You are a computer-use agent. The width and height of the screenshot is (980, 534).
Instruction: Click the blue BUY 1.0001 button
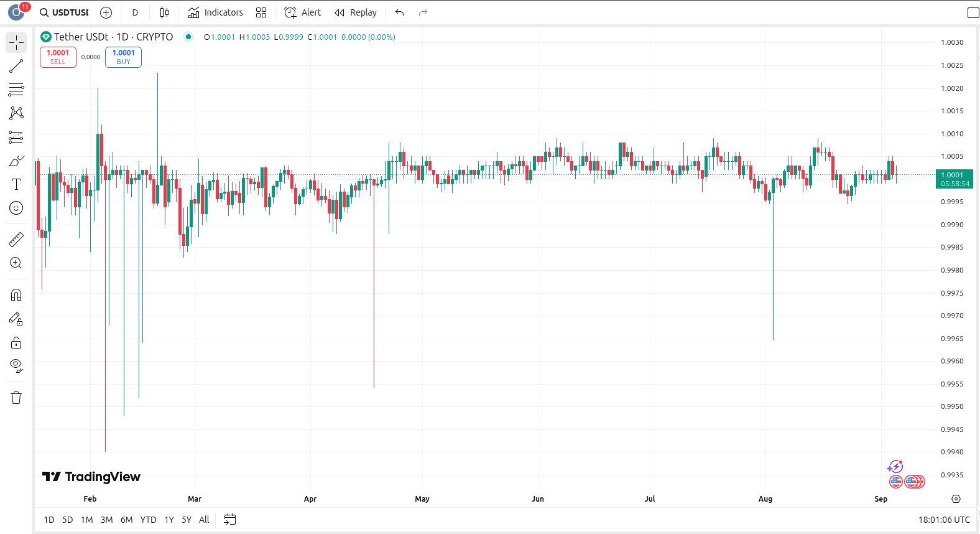tap(124, 57)
